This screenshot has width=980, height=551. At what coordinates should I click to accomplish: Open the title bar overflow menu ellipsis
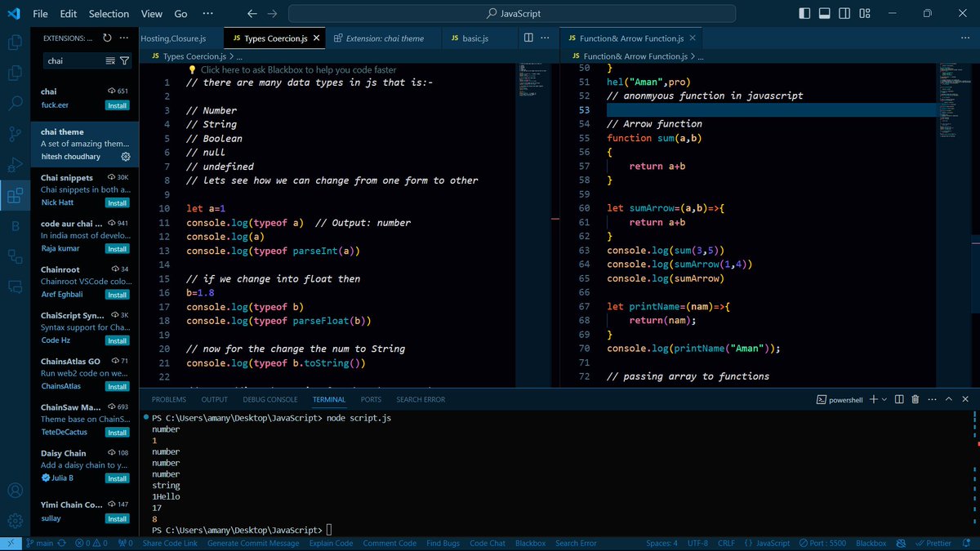point(207,13)
